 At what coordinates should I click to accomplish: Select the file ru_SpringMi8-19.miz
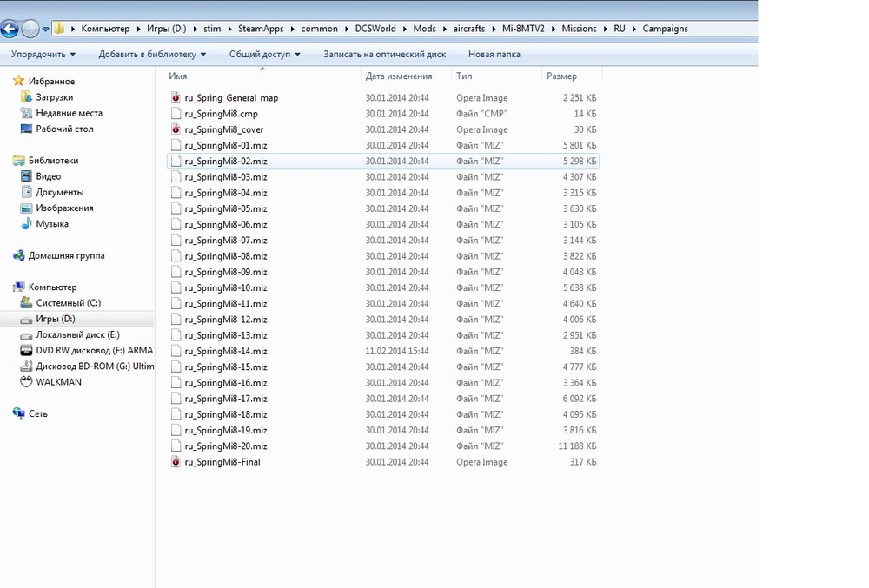coord(226,430)
